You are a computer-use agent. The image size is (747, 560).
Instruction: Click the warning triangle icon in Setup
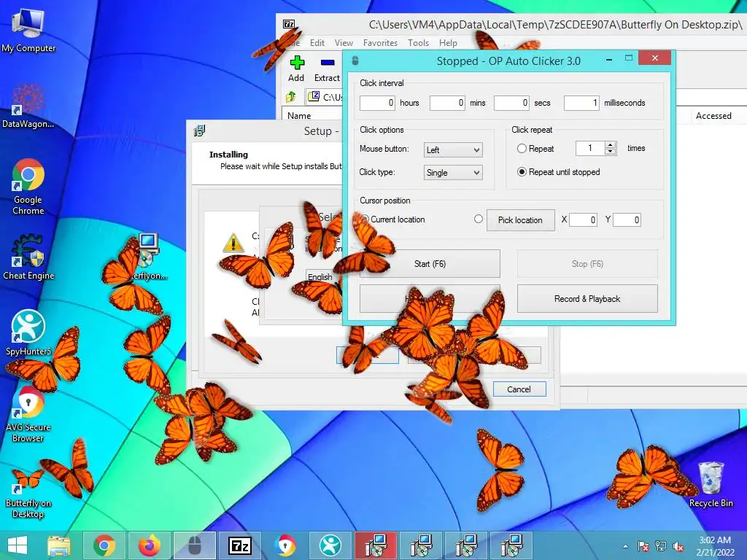pos(233,243)
